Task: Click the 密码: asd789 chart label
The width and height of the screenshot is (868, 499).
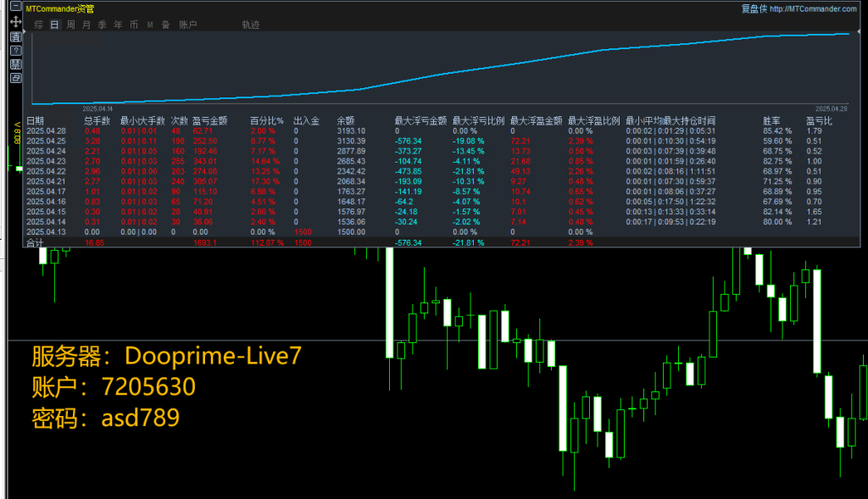Action: coord(105,418)
